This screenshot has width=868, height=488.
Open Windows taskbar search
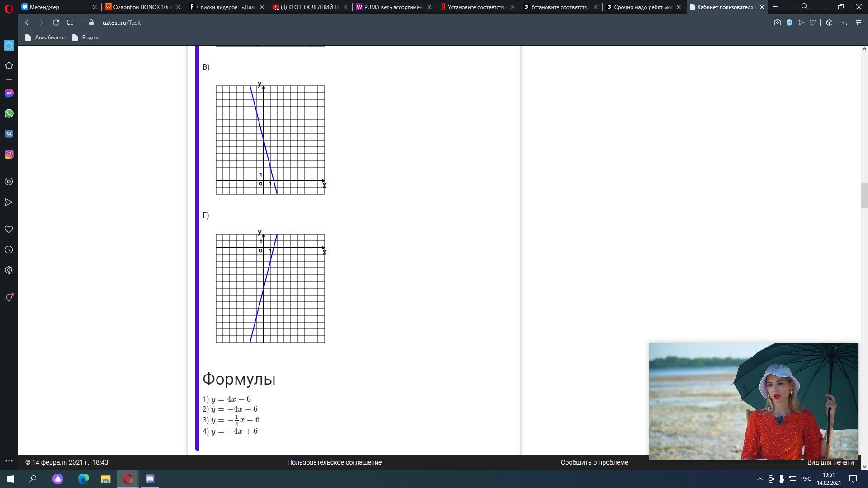click(x=33, y=479)
